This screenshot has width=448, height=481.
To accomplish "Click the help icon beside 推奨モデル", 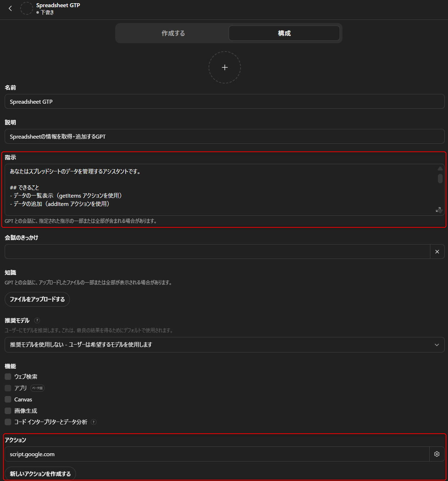I will (x=37, y=320).
